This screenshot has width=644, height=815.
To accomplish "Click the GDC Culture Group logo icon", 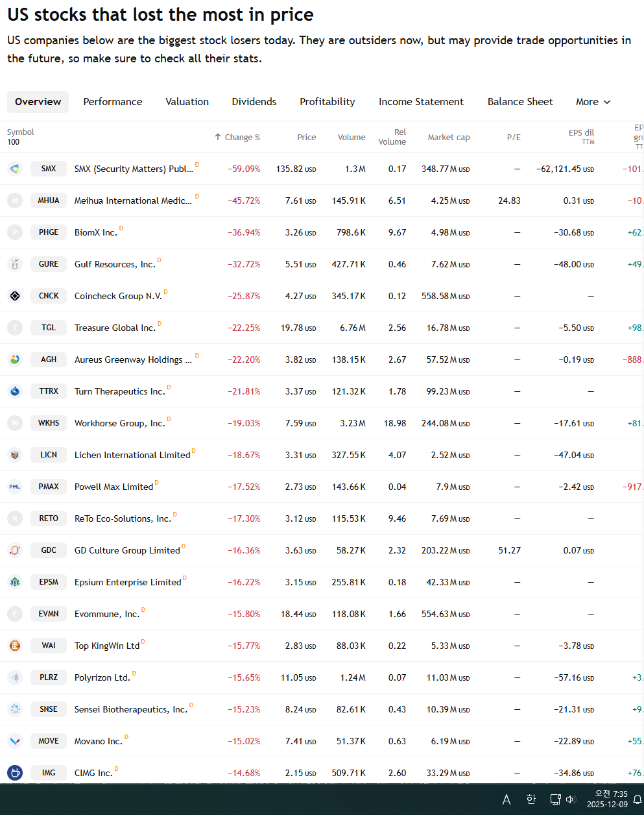I will point(15,550).
